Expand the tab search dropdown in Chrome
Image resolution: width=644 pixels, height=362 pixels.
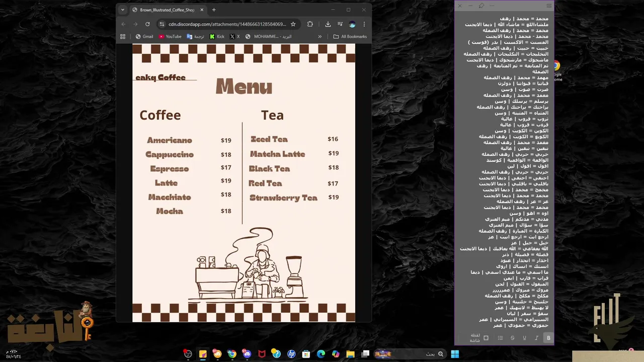click(122, 10)
